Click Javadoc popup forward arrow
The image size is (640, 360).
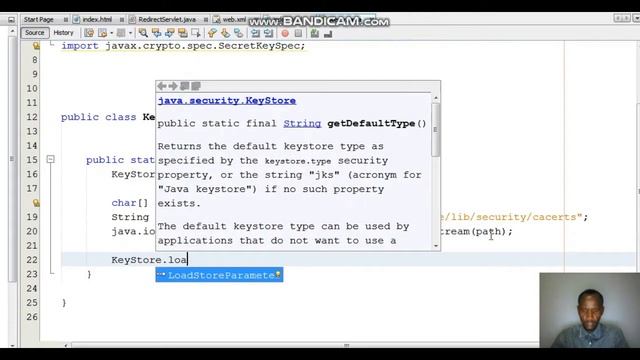tap(173, 86)
